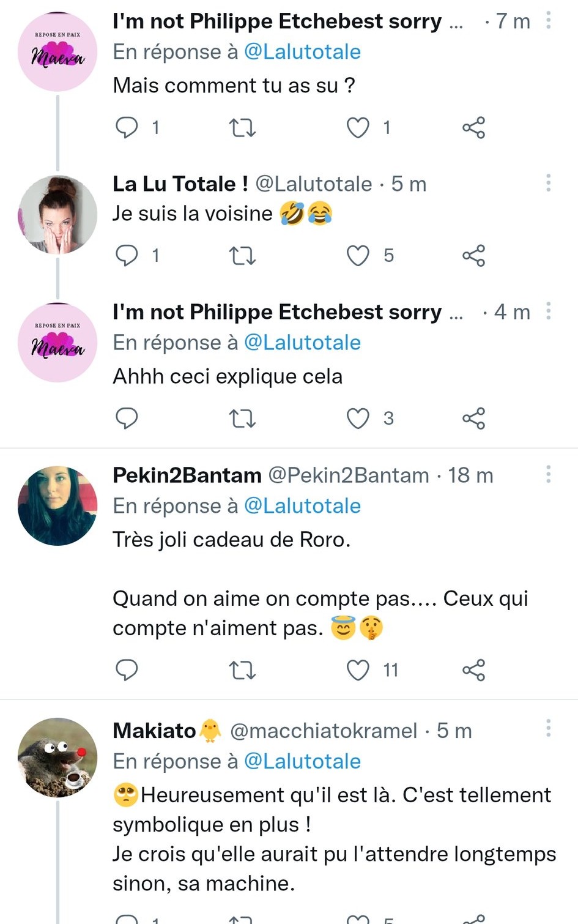
Task: Reply to Pekin2Bantam's tweet
Action: [127, 670]
